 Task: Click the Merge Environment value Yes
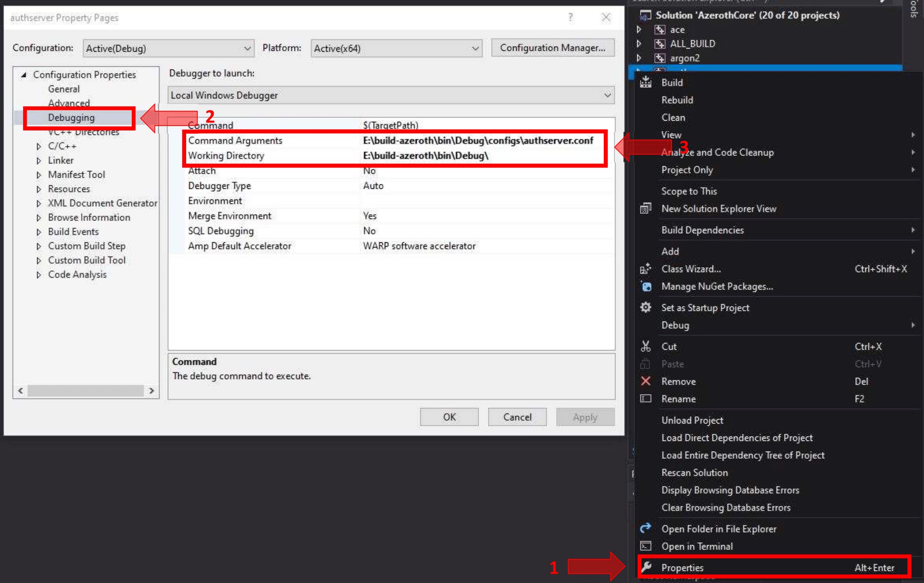tap(370, 216)
